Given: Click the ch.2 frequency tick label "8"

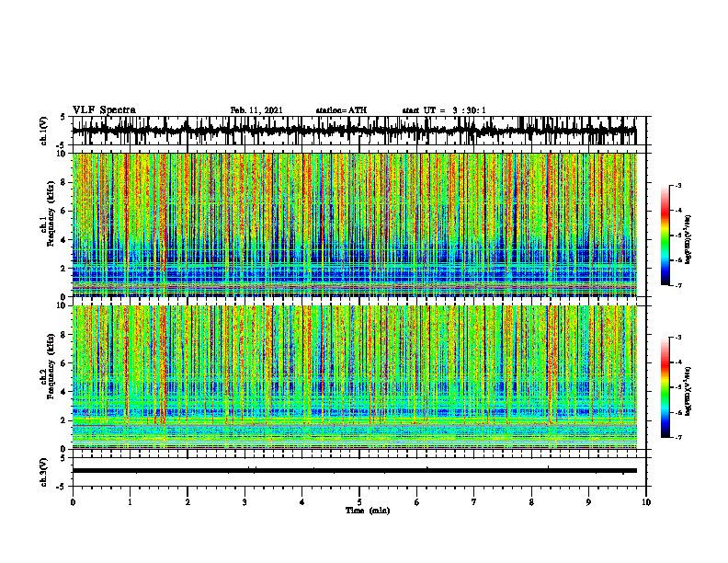Looking at the screenshot, I should 64,335.
